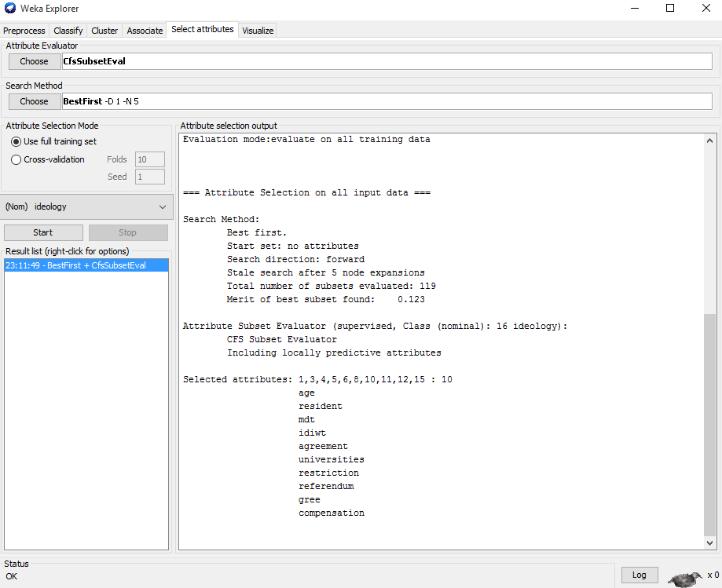Click the 'Evaluation mode' output line

tap(306, 140)
